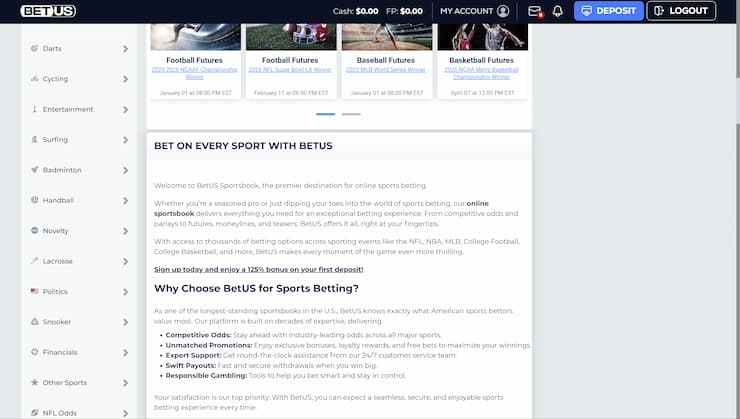This screenshot has height=419, width=740.
Task: Expand the Cycling category chevron
Action: [126, 79]
